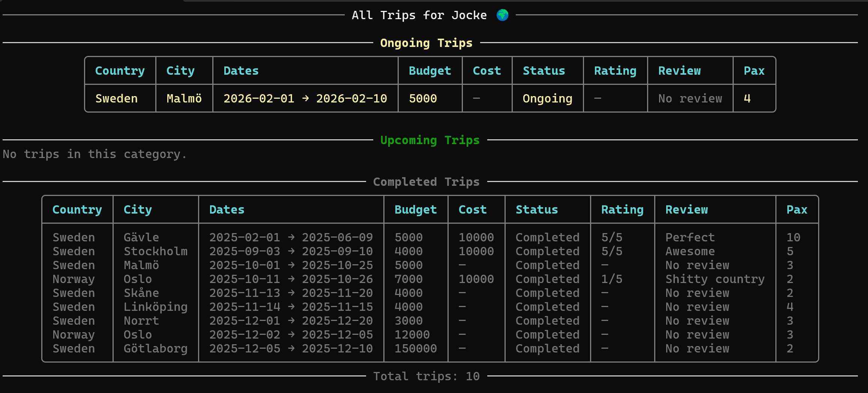Click the "Shitty country" review text
Viewport: 868px width, 393px height.
coord(715,279)
